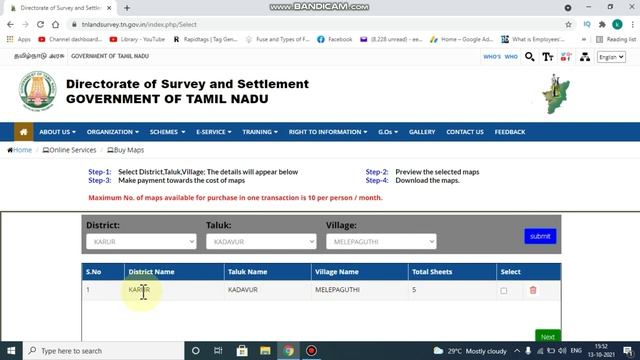Screen dimensions: 640x360
Task: Open the Village dropdown showing MELEPAGUTHI
Action: [381, 242]
